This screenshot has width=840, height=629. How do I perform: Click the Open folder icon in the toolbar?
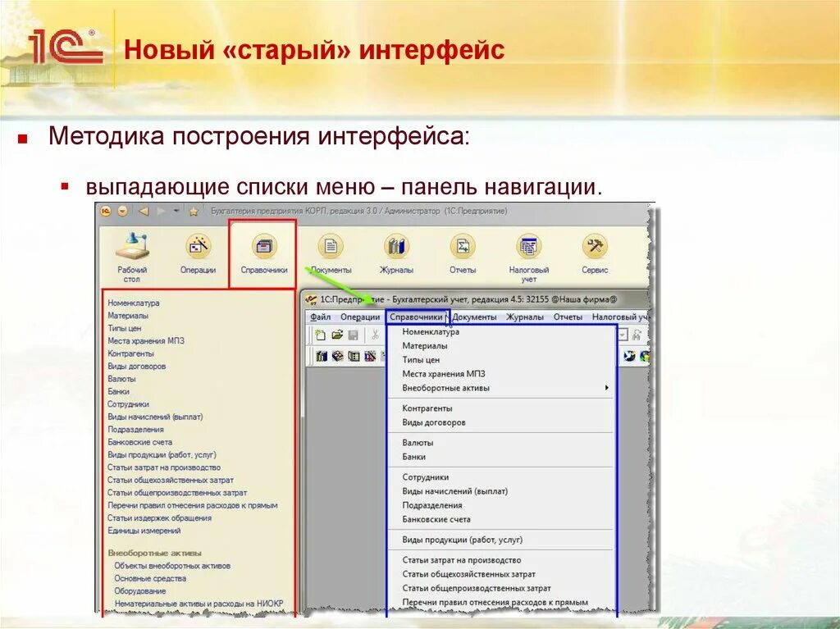(337, 335)
